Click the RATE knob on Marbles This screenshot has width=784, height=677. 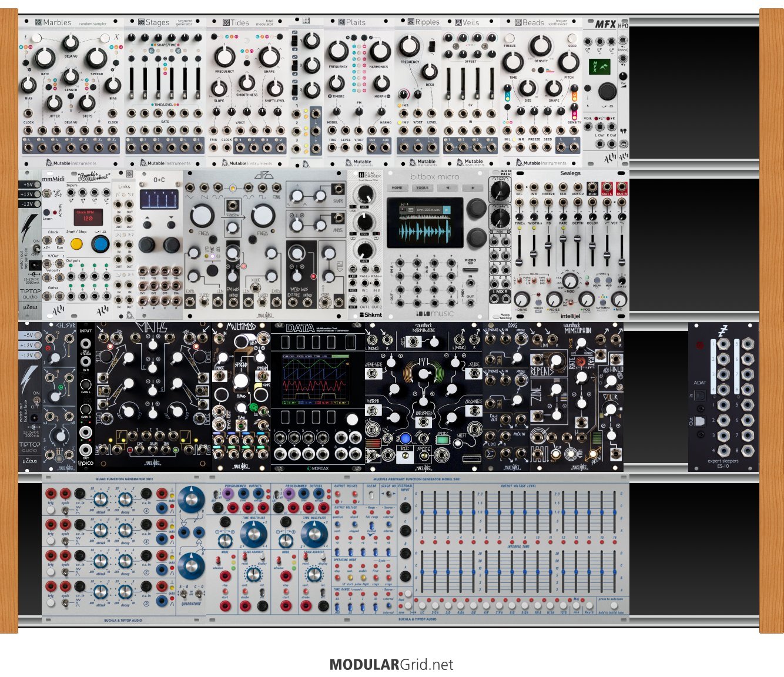point(45,58)
